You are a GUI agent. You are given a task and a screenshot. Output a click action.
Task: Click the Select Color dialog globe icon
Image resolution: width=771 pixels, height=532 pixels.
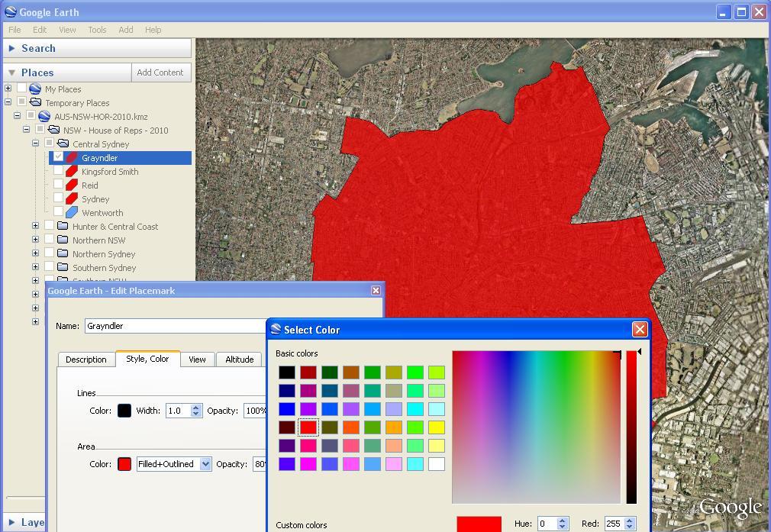pyautogui.click(x=276, y=329)
